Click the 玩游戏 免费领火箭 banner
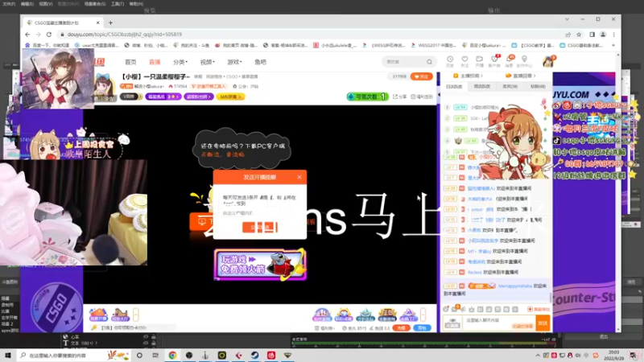Image resolution: width=644 pixels, height=362 pixels. point(260,265)
